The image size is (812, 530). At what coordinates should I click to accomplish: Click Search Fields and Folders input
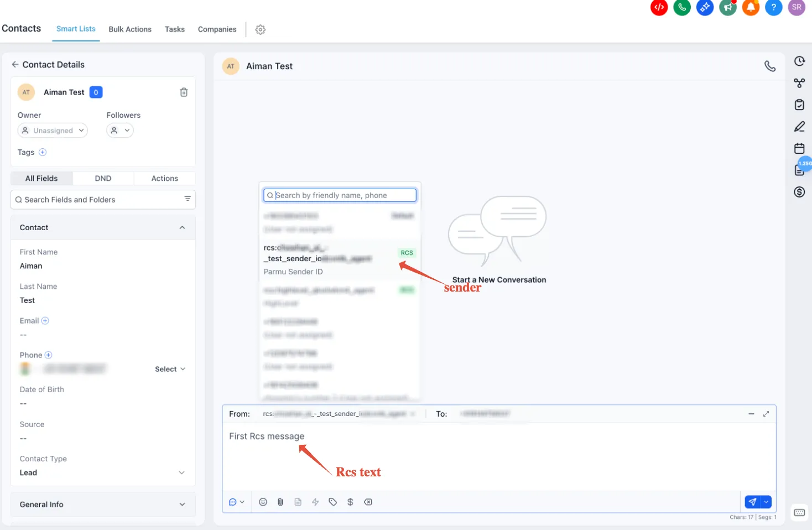click(x=103, y=200)
